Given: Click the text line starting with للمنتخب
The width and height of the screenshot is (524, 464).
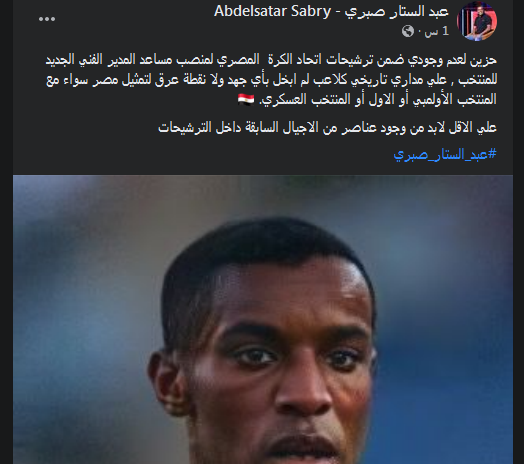Looking at the screenshot, I should pos(271,80).
